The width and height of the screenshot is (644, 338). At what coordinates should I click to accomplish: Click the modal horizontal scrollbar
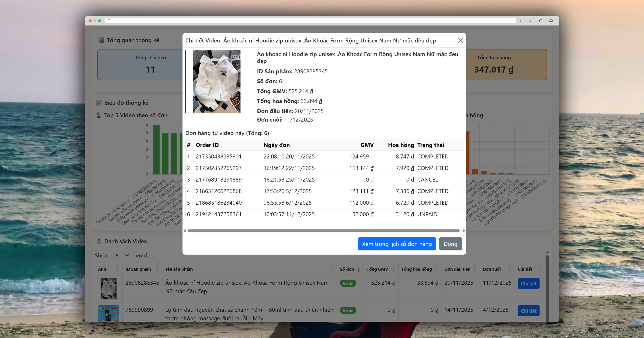click(323, 231)
